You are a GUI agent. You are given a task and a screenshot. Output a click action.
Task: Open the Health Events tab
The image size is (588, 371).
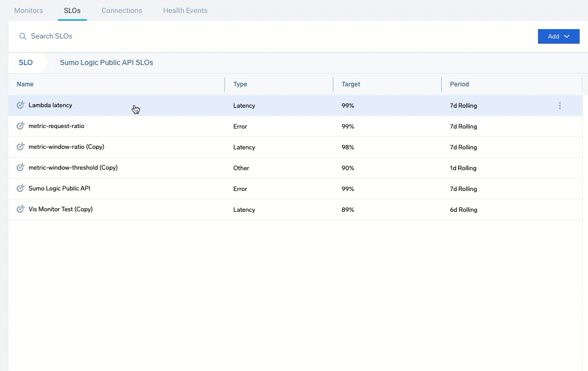point(185,10)
